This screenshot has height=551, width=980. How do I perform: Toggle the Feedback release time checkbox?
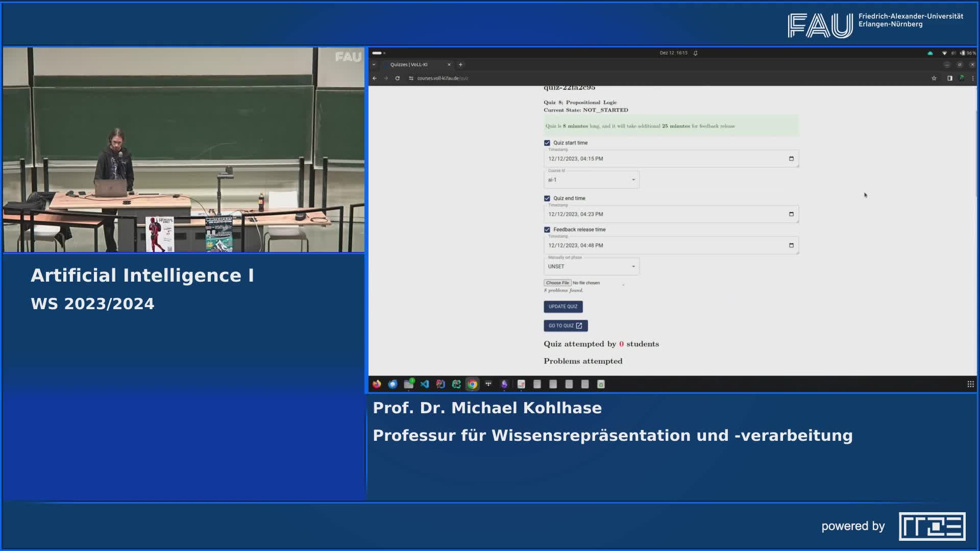547,230
